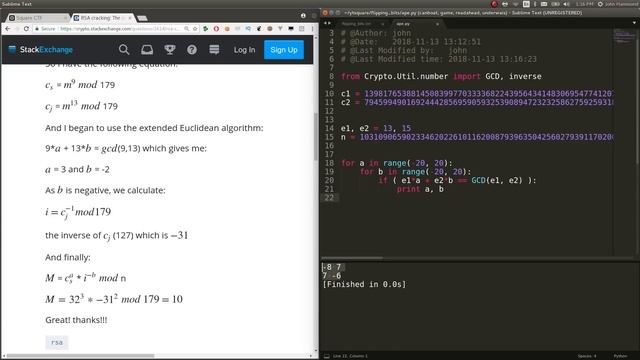Click the Sublime tab navigation arrows
Image resolution: width=640 pixels, height=360 pixels.
coord(327,23)
